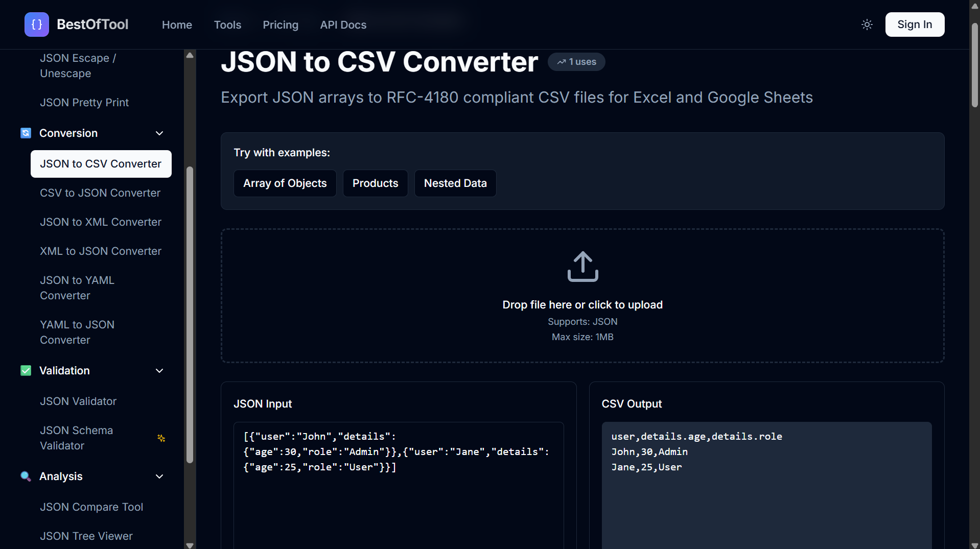This screenshot has height=549, width=980.
Task: Click the 'Export JSON arrays' subtitle text
Action: 517,98
